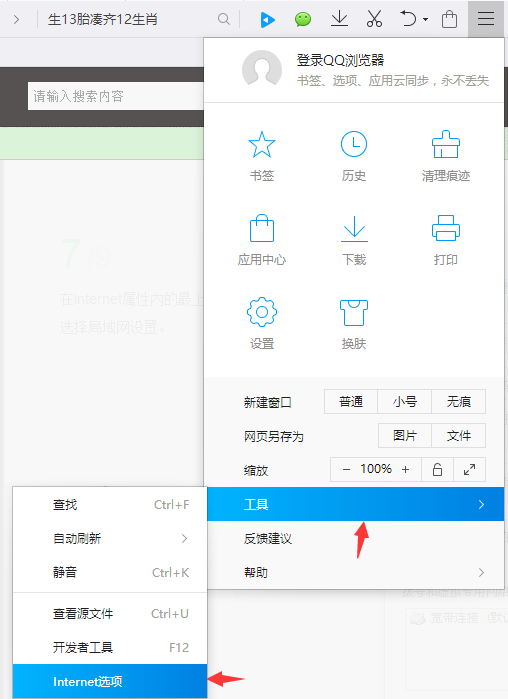Open the scissors screenshot tool in toolbar
This screenshot has height=699, width=508.
point(374,19)
